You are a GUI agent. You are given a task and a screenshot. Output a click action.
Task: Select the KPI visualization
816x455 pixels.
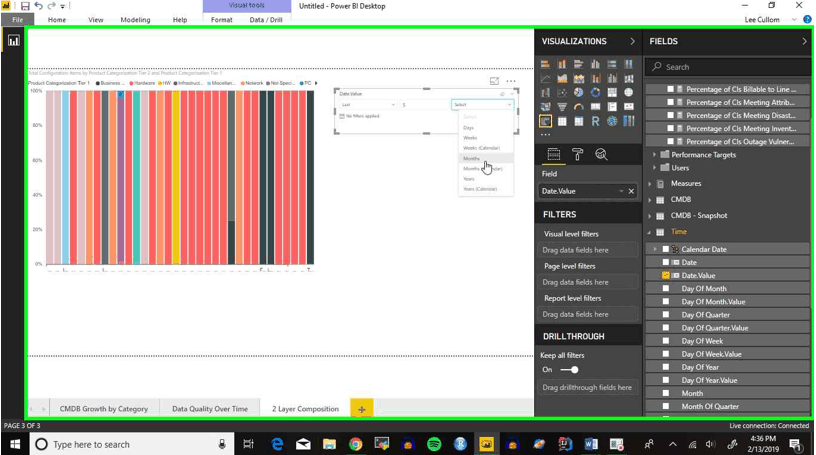coord(629,107)
